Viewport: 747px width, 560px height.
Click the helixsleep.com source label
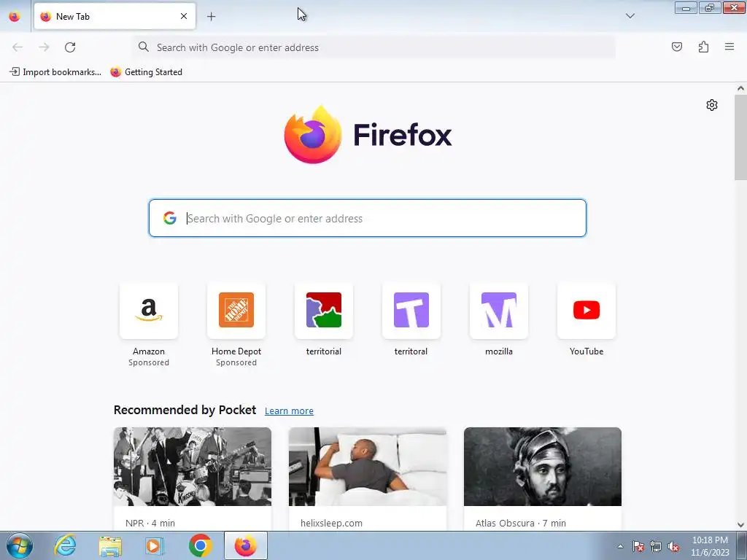point(331,523)
